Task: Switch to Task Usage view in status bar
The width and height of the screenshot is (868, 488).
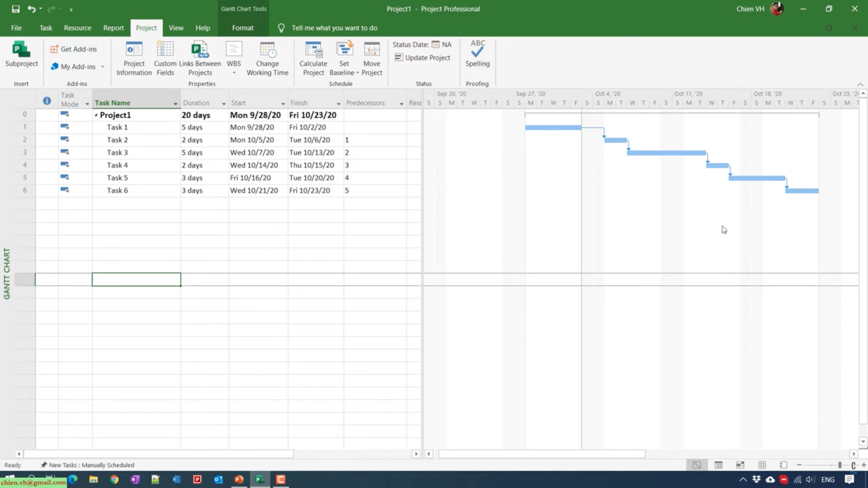Action: coord(718,465)
